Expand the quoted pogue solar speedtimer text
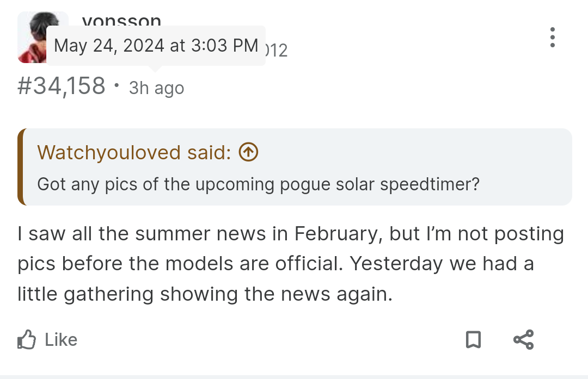Image resolution: width=588 pixels, height=379 pixels. click(259, 184)
